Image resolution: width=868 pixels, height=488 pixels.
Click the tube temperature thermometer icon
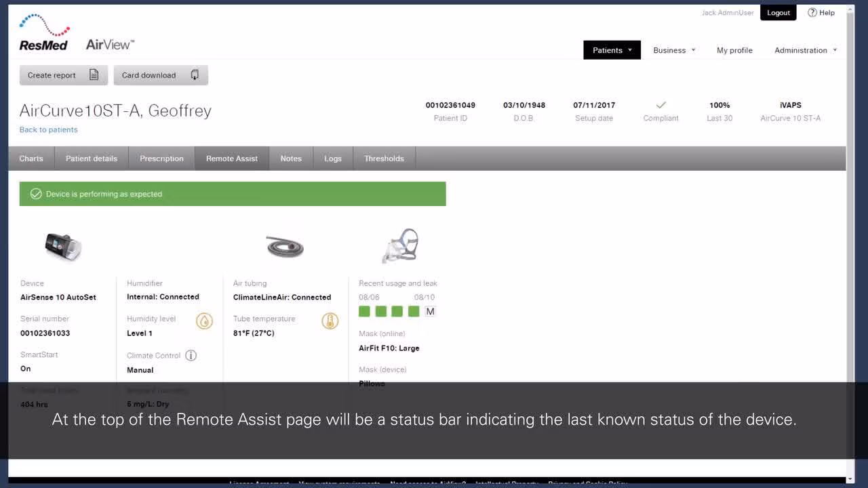point(330,321)
